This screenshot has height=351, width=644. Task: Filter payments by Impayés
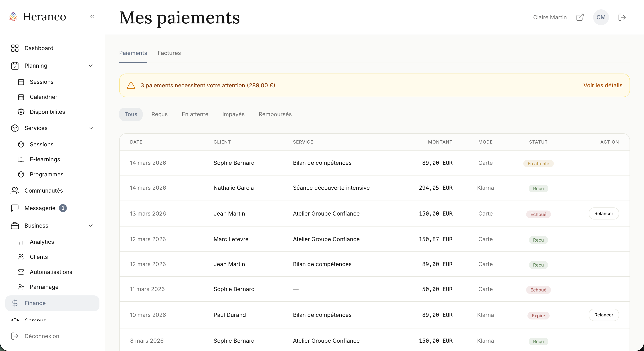(x=233, y=114)
